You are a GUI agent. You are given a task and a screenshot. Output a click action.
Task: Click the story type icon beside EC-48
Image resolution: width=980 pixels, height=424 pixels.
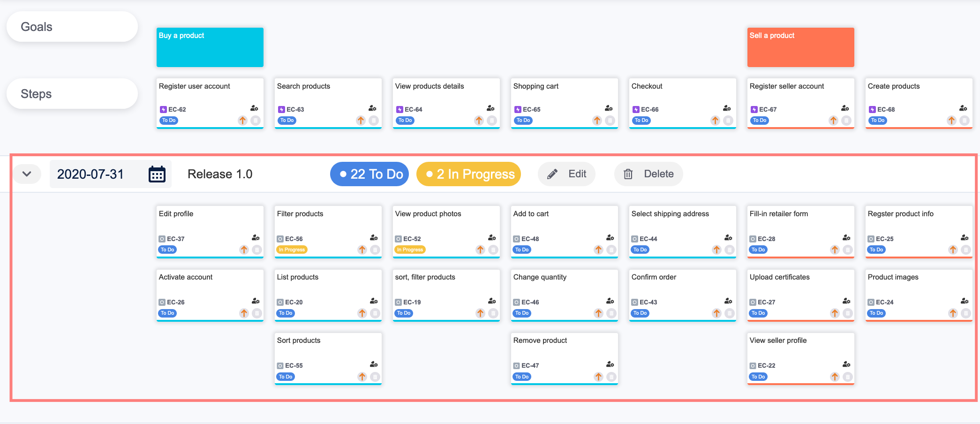pos(516,239)
